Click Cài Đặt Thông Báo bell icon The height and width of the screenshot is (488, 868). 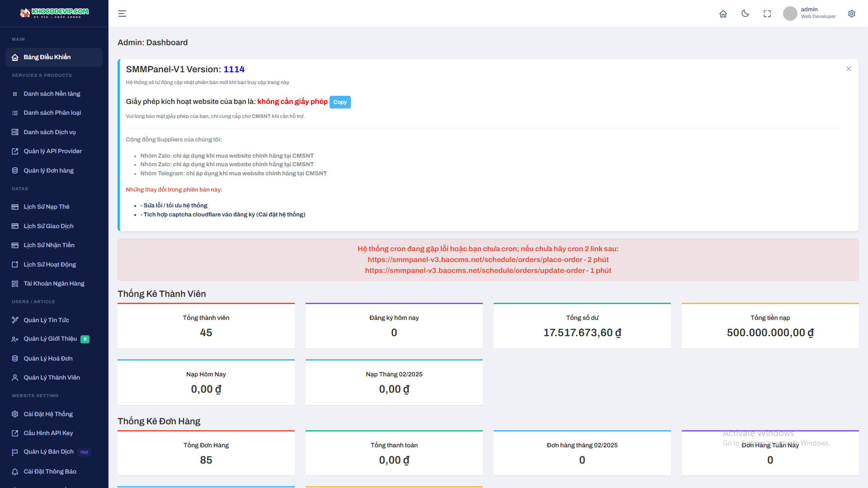15,472
